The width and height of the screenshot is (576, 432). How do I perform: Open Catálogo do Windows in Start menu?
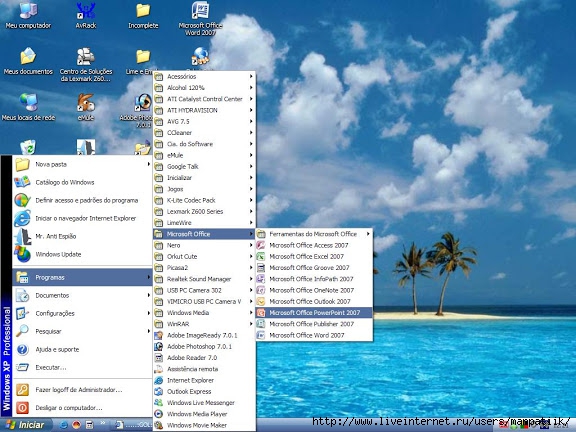click(x=82, y=182)
